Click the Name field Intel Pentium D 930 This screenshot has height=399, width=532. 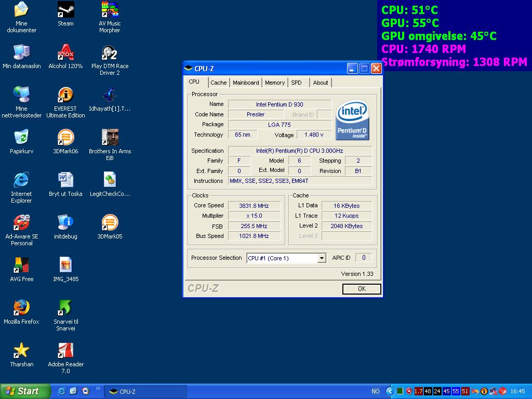(x=280, y=104)
